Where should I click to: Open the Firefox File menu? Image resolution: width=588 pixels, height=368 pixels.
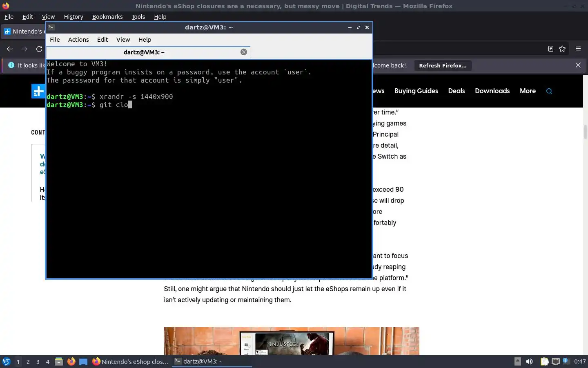[9, 17]
